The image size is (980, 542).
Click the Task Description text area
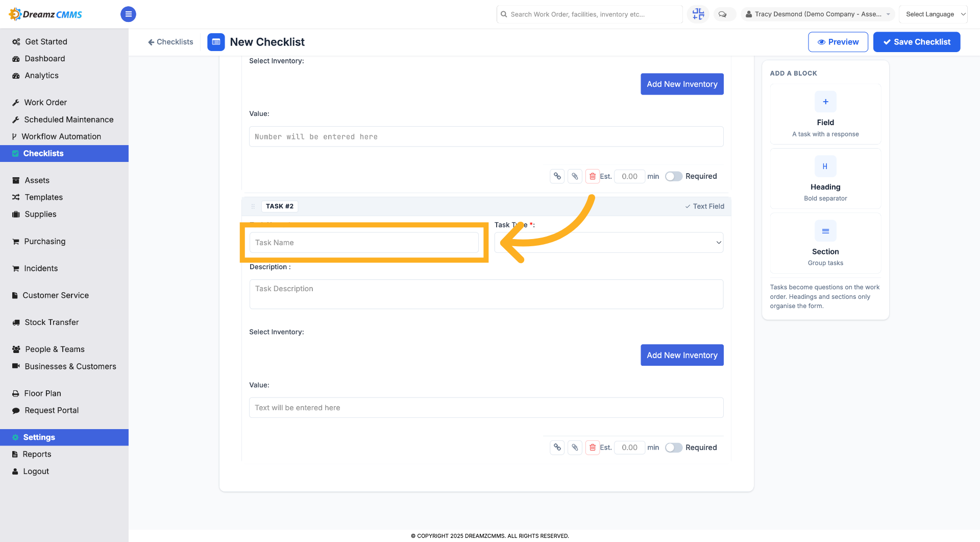486,294
